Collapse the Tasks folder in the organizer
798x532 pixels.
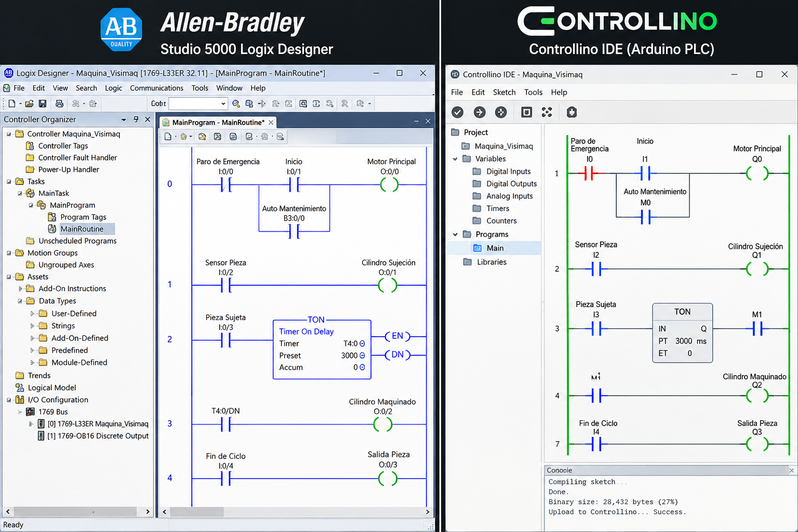coord(9,181)
